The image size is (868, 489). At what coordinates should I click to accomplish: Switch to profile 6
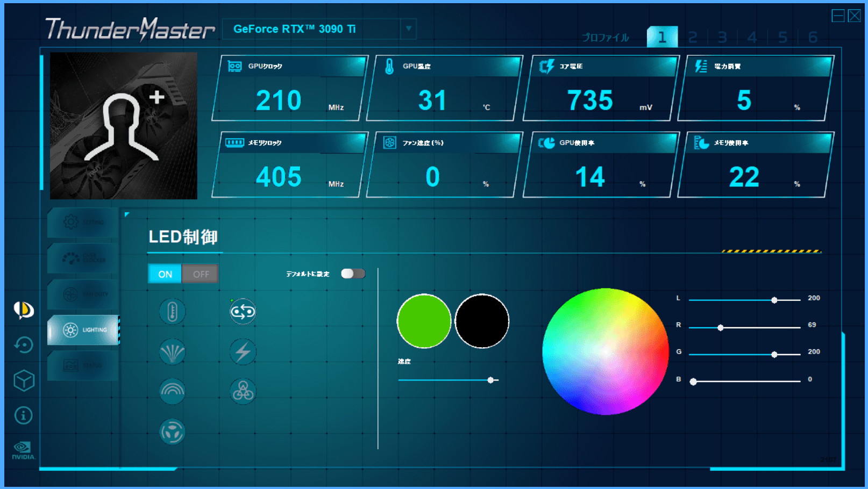point(813,37)
